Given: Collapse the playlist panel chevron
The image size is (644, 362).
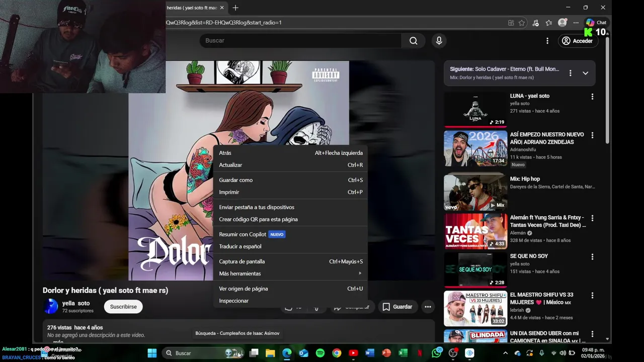Looking at the screenshot, I should [x=585, y=73].
